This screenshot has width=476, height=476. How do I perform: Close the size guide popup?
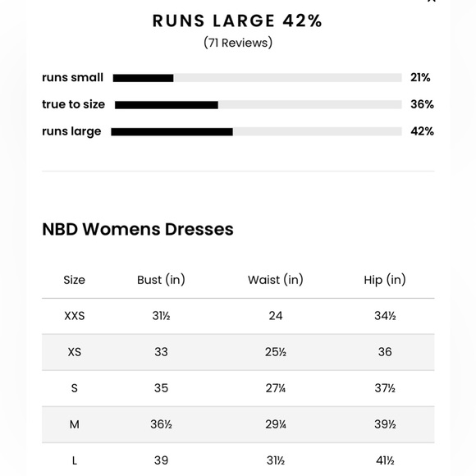pos(432,1)
